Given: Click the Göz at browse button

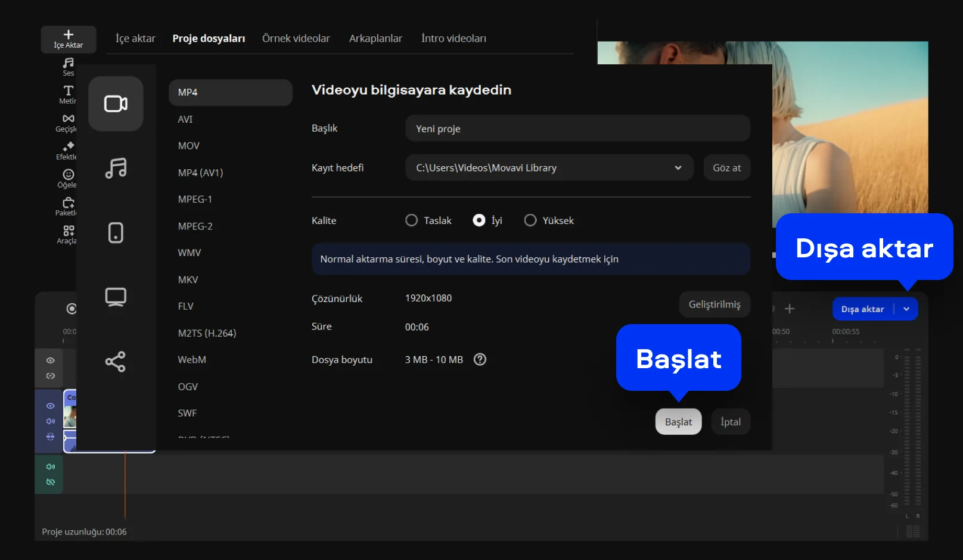Looking at the screenshot, I should (x=726, y=168).
